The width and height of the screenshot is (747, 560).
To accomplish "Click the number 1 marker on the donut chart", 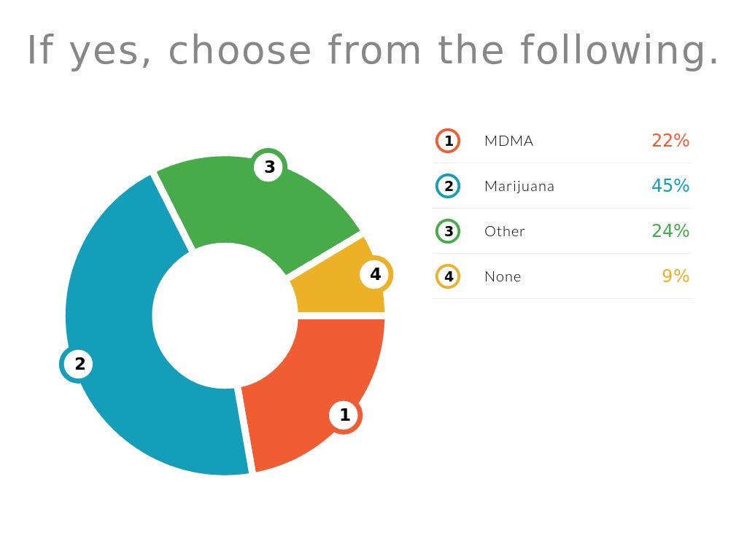I will pyautogui.click(x=344, y=416).
